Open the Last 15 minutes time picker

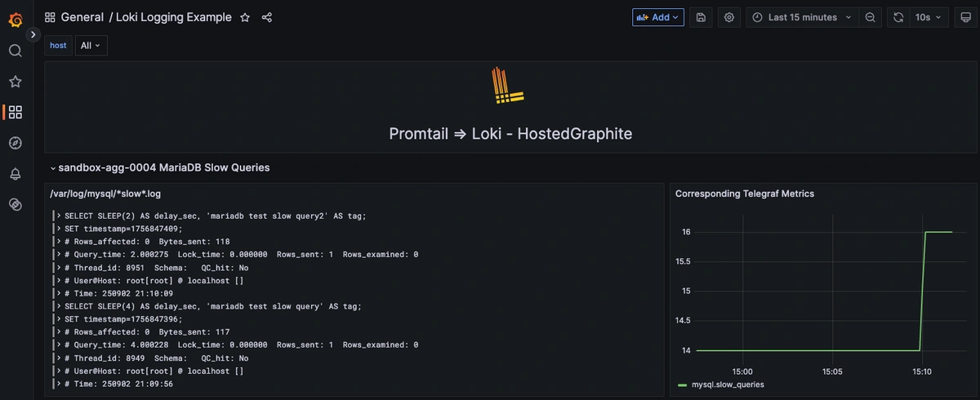pos(801,17)
